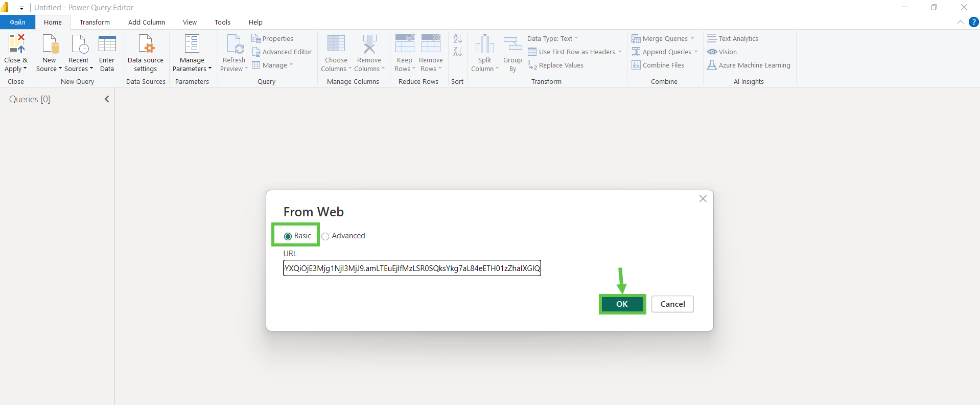980x405 pixels.
Task: Open the Add Column tab
Action: point(146,22)
